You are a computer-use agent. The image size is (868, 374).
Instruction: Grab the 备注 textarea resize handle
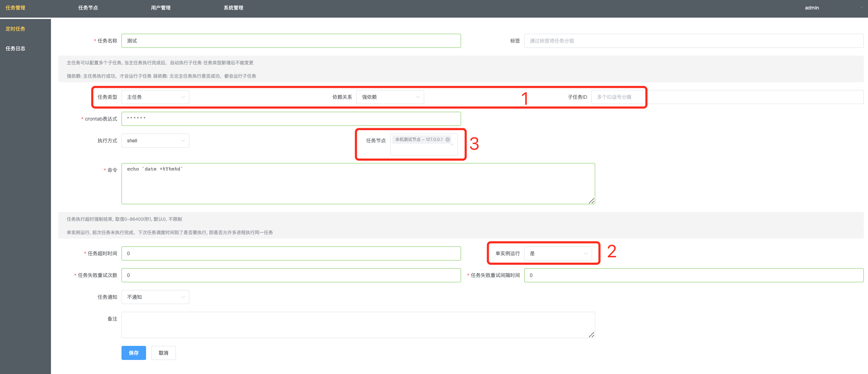592,335
